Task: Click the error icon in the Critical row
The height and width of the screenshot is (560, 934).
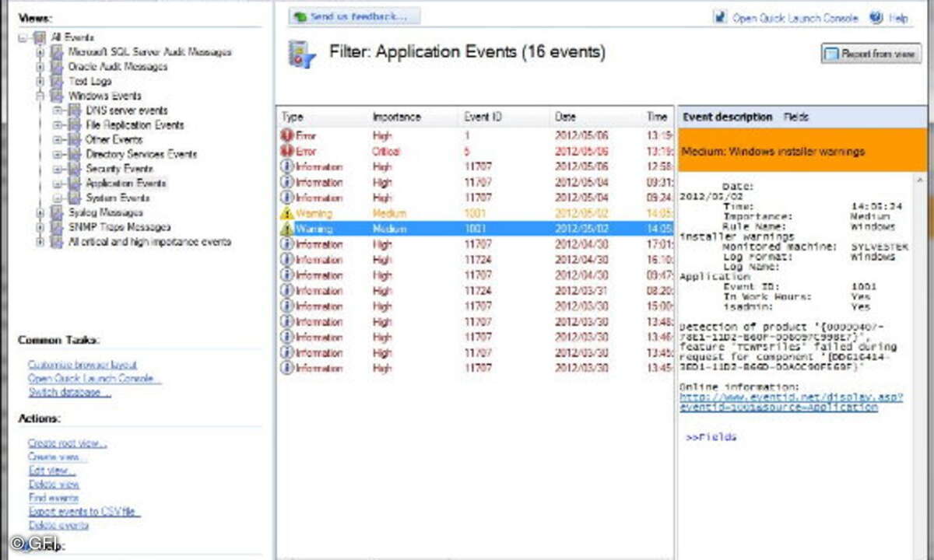Action: click(286, 151)
